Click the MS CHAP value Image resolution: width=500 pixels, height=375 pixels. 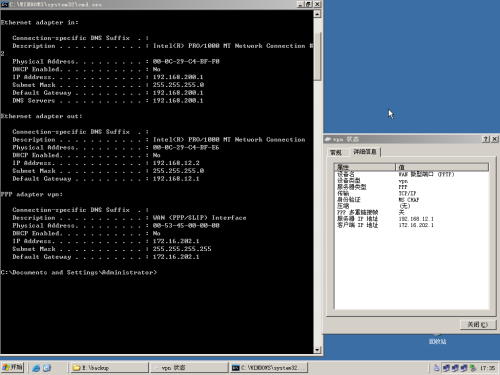(x=409, y=200)
